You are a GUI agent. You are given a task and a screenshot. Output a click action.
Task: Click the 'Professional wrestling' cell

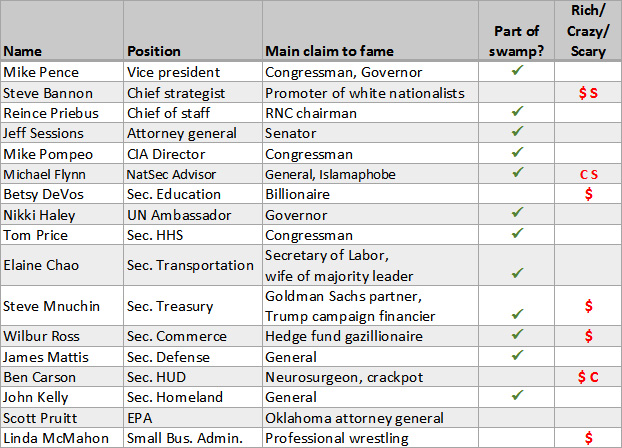tap(336, 438)
